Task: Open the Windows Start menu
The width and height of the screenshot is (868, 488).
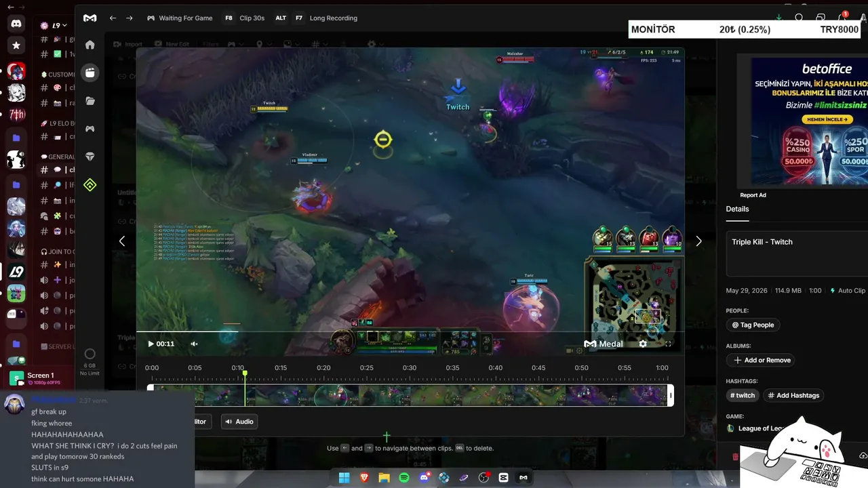Action: pyautogui.click(x=344, y=477)
